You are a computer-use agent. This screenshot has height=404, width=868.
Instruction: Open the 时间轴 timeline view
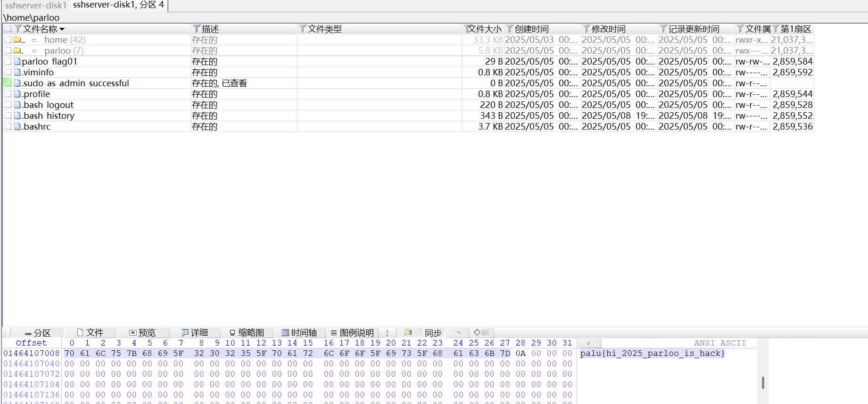click(x=299, y=332)
